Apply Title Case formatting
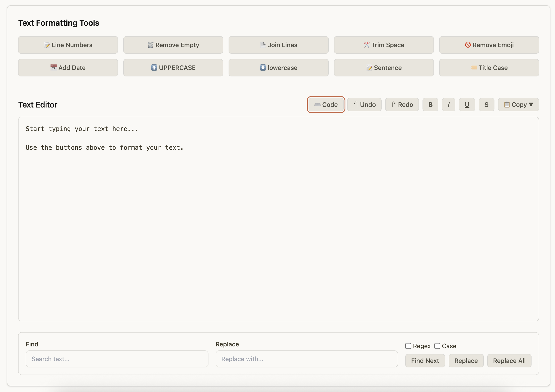 coord(489,68)
